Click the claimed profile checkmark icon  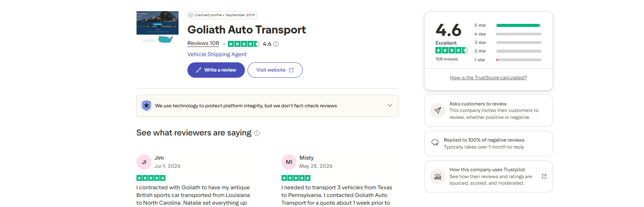tap(191, 15)
